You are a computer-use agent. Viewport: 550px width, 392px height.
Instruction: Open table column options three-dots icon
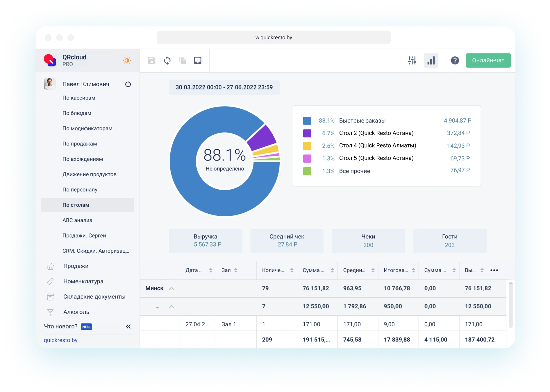[494, 270]
